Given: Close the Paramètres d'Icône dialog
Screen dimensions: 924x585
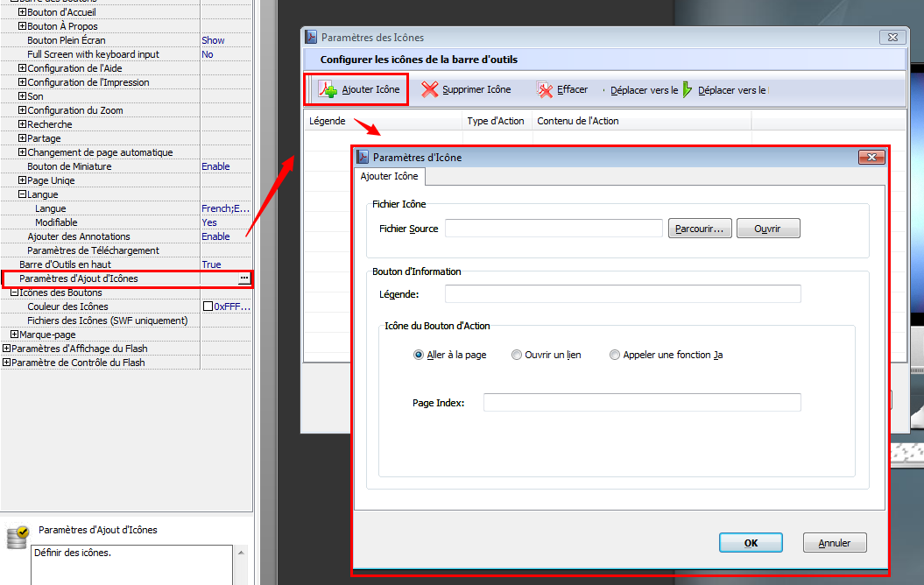Looking at the screenshot, I should point(870,157).
